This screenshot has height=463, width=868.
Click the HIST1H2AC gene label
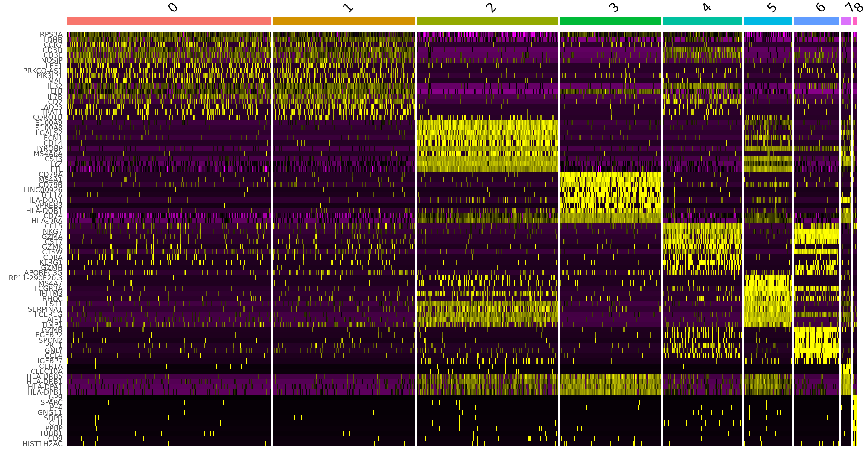42,444
